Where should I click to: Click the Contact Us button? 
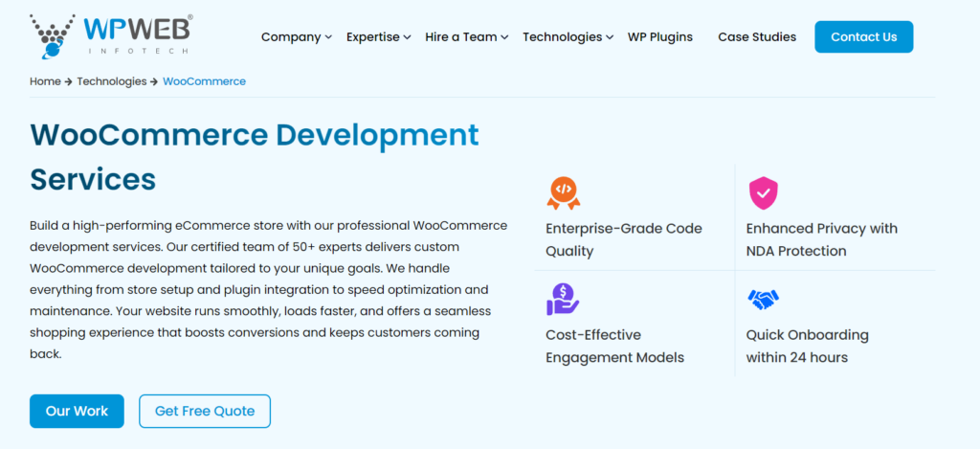pos(864,37)
